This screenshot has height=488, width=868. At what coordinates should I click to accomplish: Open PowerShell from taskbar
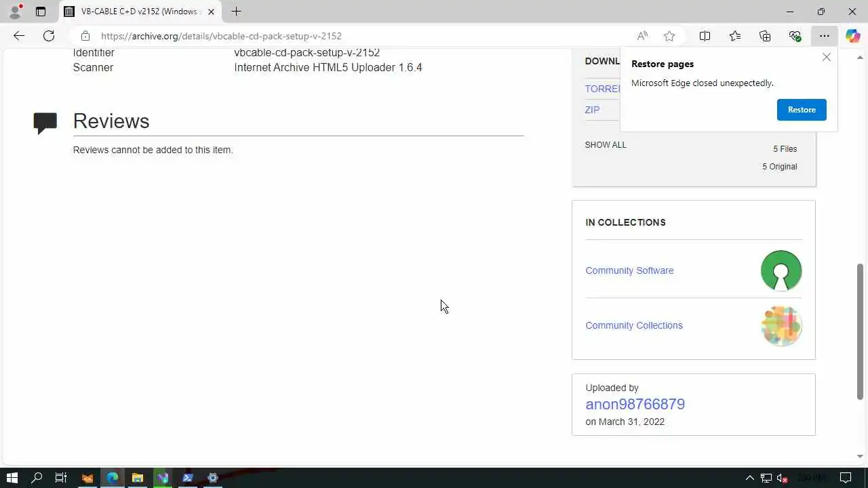[188, 478]
